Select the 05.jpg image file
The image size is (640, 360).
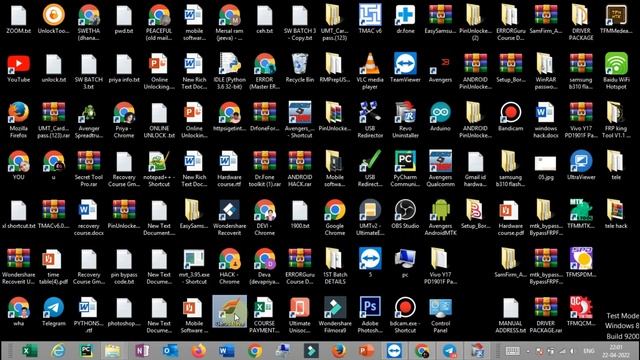(x=546, y=167)
